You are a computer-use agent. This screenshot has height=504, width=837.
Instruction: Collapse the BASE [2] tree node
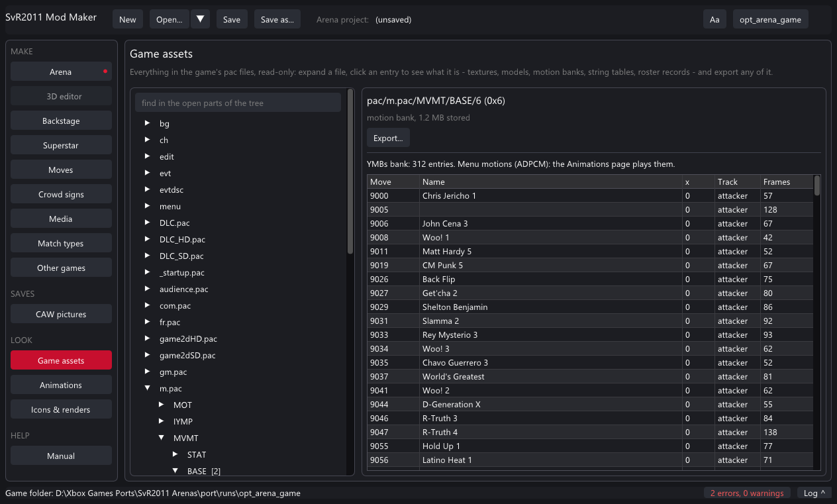point(175,471)
